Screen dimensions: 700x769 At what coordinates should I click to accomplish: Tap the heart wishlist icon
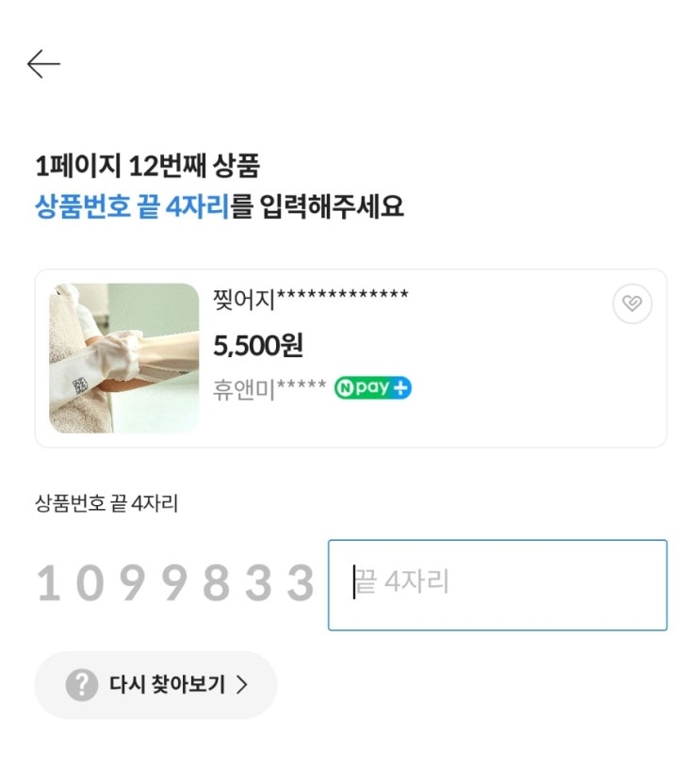[x=631, y=304]
